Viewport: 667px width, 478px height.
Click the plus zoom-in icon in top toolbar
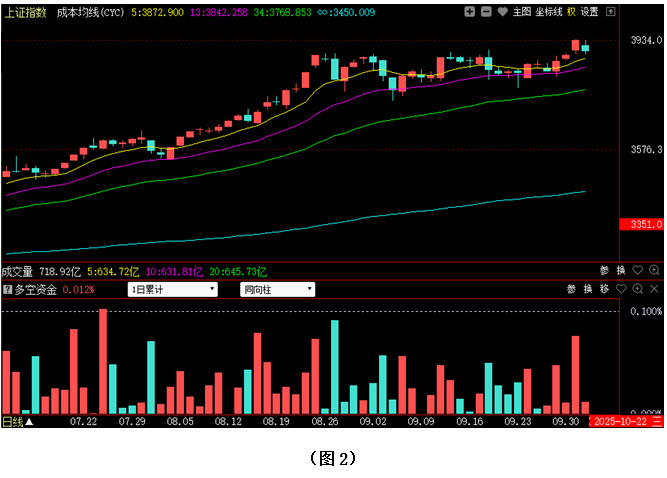(472, 12)
